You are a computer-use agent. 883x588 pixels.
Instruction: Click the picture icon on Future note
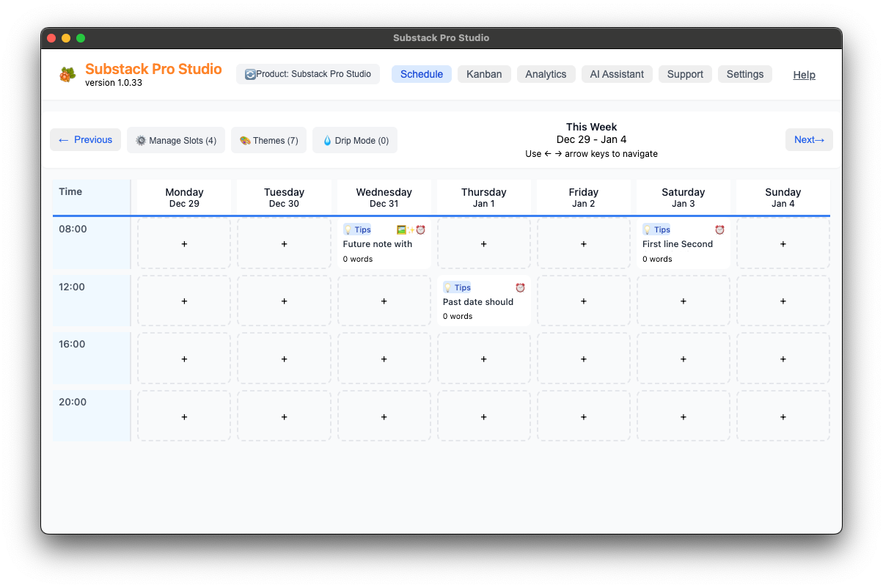401,229
